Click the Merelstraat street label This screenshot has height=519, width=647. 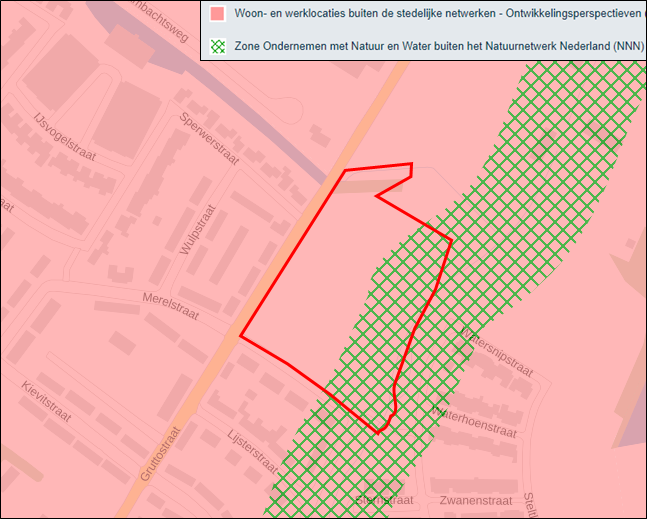coord(171,306)
